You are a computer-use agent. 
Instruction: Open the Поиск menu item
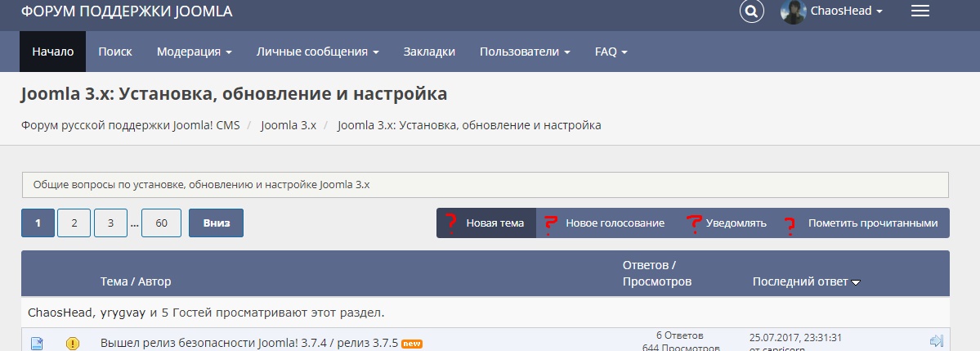click(115, 52)
